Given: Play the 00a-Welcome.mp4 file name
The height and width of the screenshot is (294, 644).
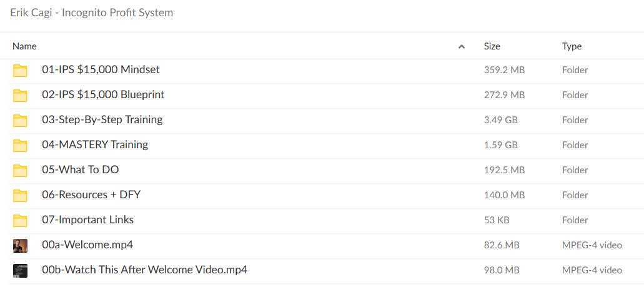Looking at the screenshot, I should coord(87,245).
